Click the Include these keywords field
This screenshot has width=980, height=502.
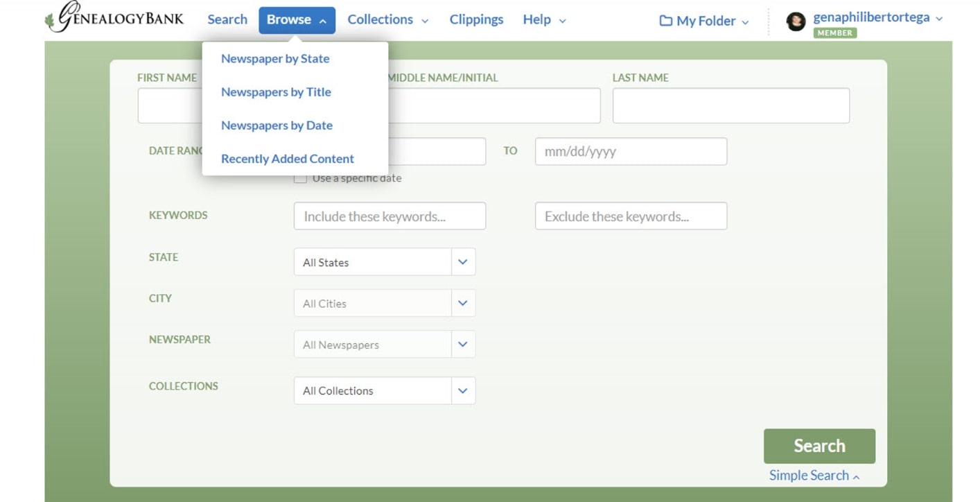(x=390, y=216)
